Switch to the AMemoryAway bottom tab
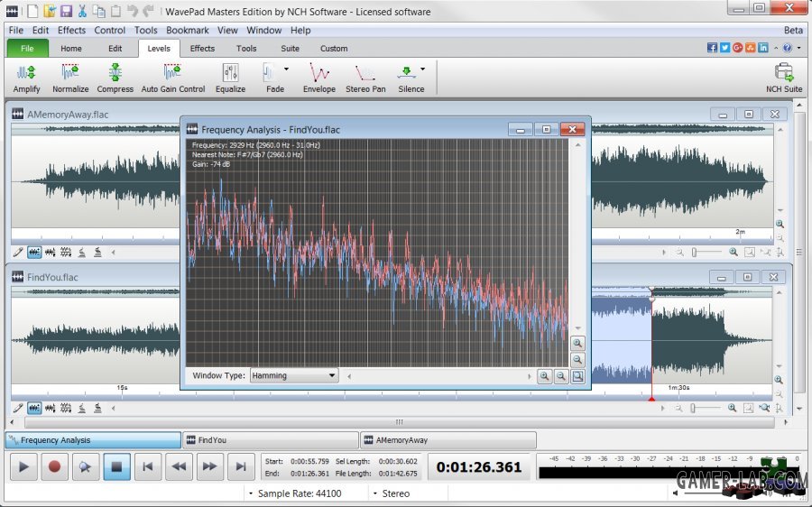 448,439
